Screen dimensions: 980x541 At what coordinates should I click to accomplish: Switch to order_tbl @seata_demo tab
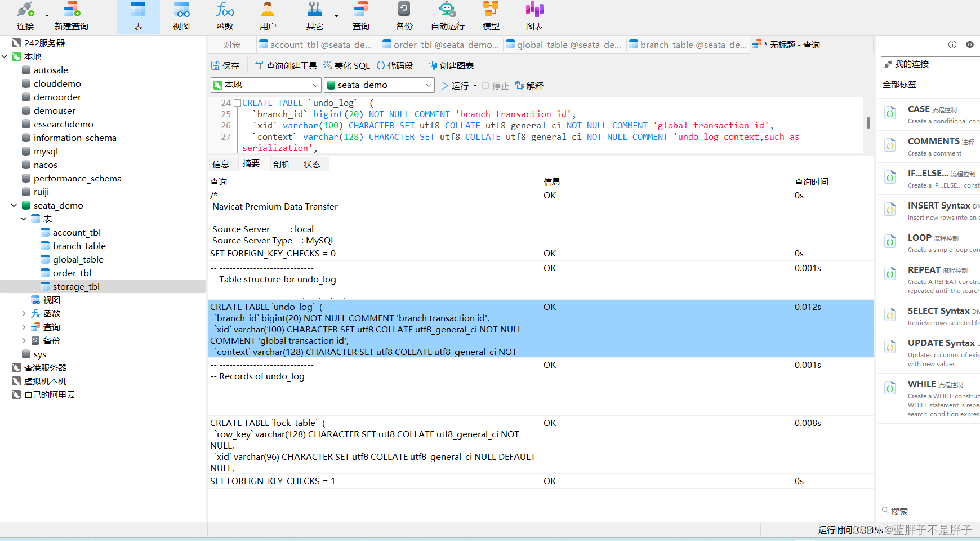click(x=441, y=45)
